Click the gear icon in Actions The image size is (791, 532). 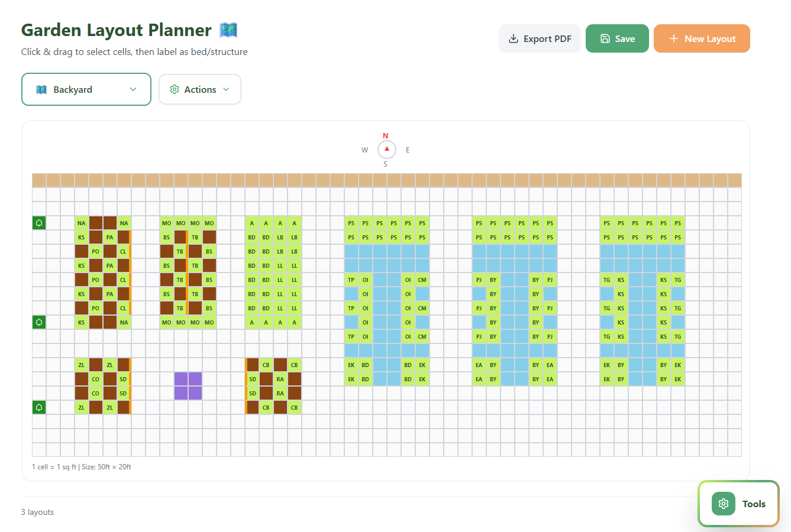pyautogui.click(x=175, y=90)
